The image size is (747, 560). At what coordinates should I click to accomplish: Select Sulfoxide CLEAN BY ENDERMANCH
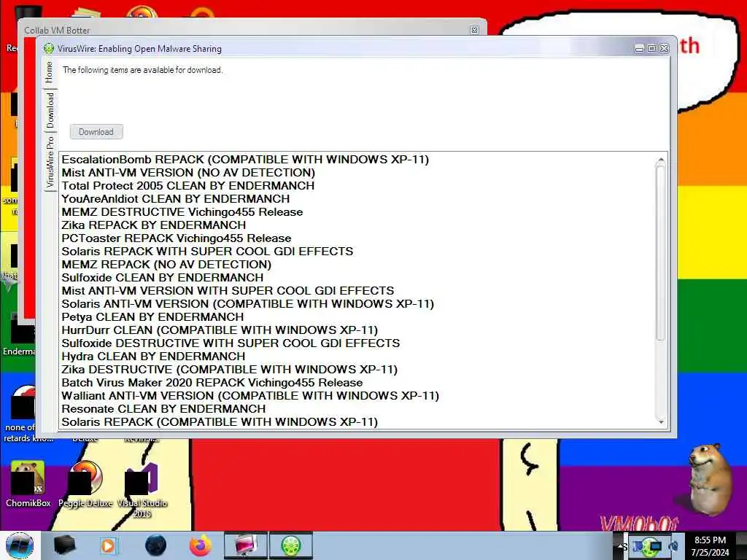pyautogui.click(x=163, y=277)
